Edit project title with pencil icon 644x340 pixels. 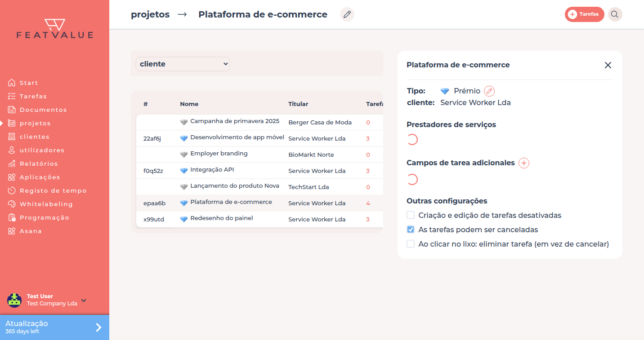(347, 14)
